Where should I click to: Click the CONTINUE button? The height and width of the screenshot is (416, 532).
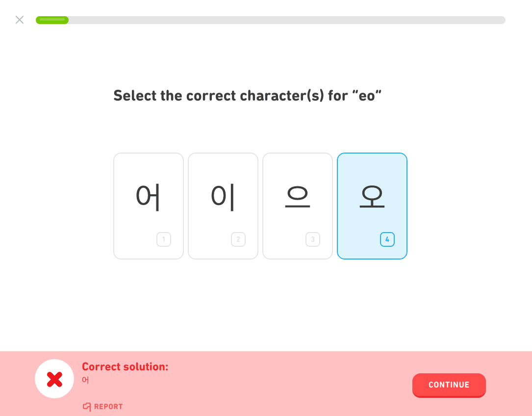(449, 385)
